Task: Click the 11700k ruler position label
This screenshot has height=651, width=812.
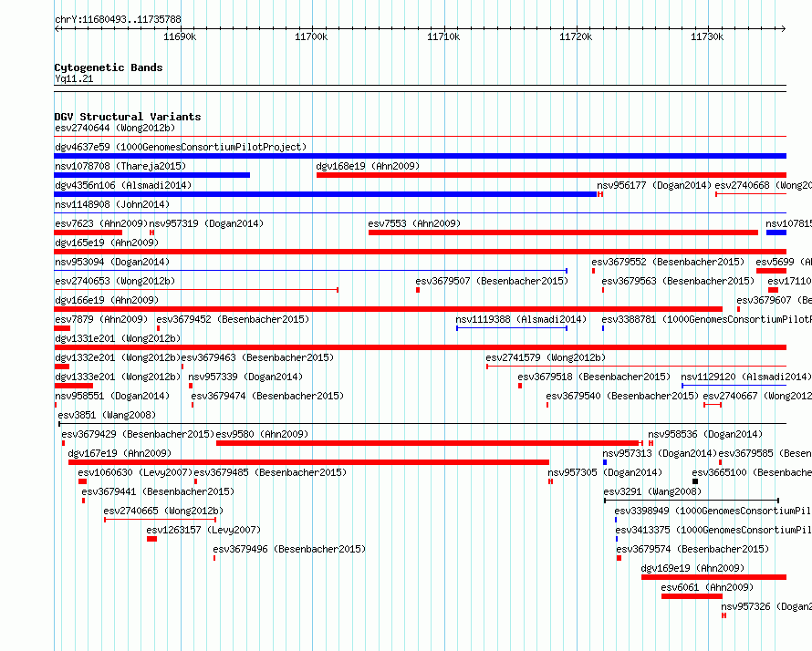Action: (311, 36)
